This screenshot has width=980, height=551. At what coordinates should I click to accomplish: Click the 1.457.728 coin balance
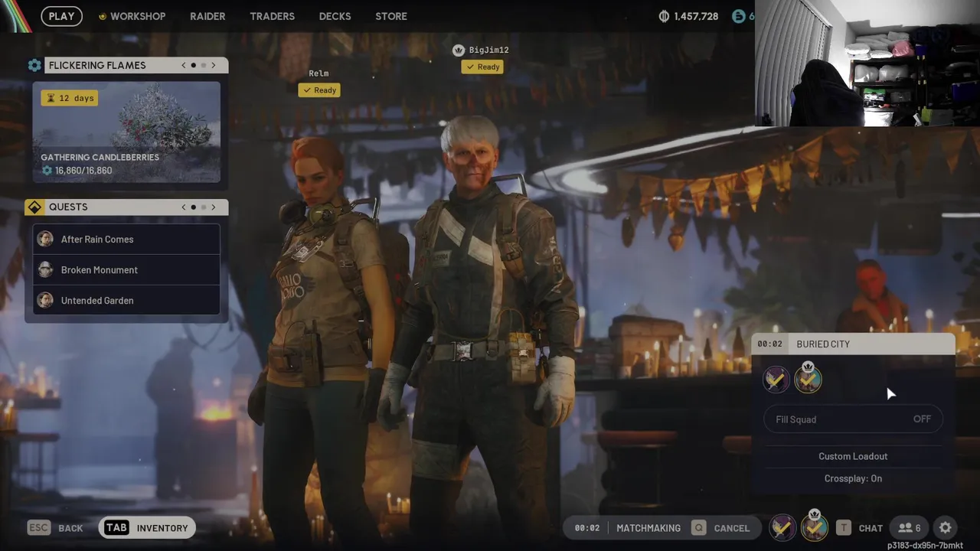click(696, 16)
